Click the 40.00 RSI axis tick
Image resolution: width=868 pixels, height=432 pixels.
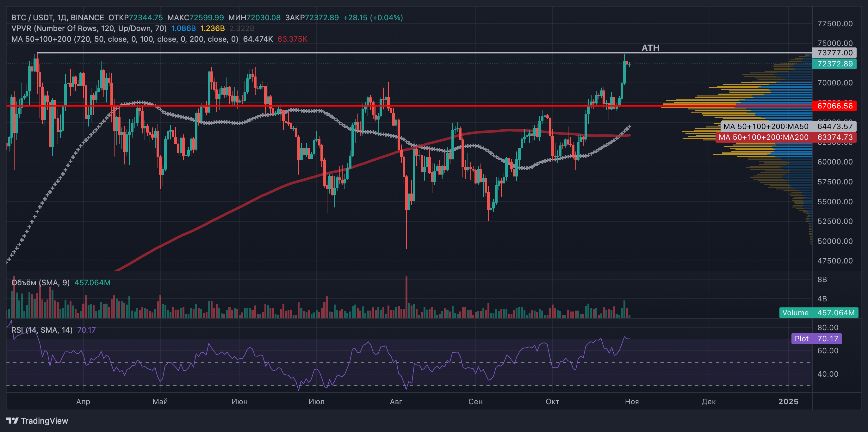(x=828, y=374)
